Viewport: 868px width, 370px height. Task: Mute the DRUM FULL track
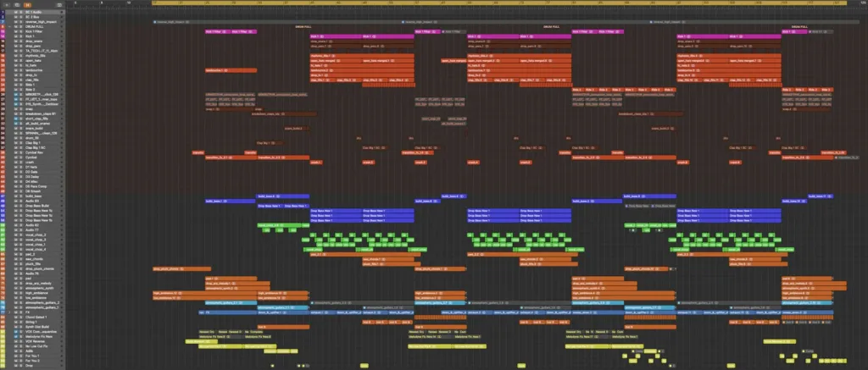coord(16,27)
